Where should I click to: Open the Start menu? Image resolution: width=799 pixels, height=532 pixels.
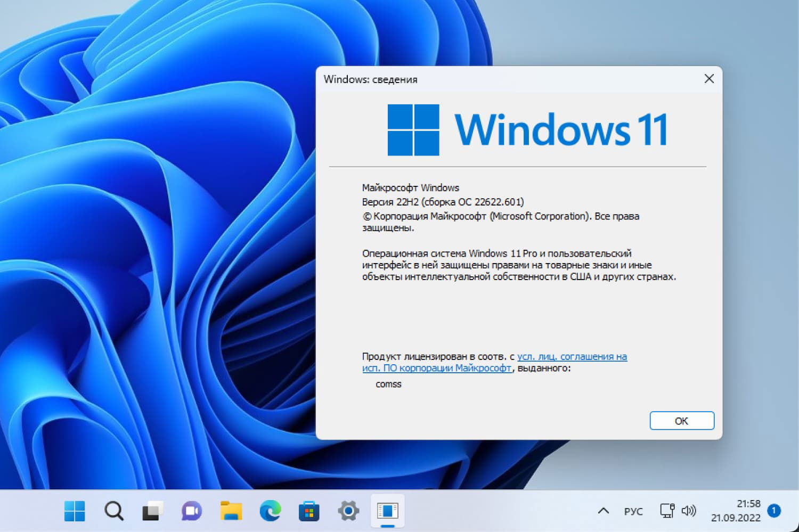pos(74,511)
